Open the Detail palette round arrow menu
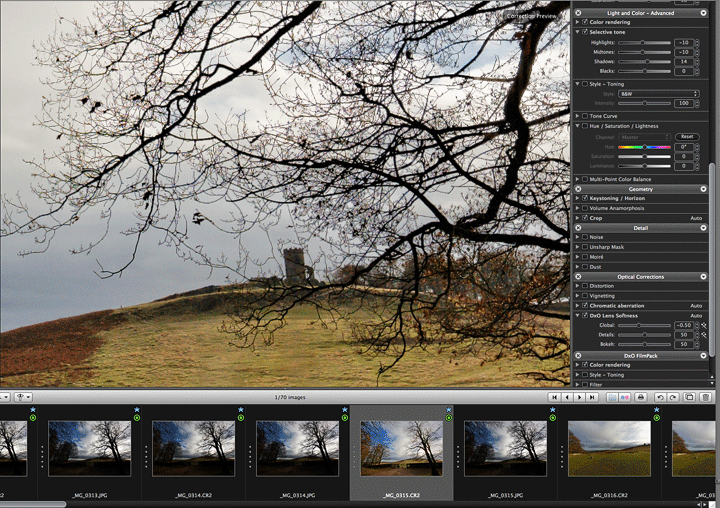The height and width of the screenshot is (508, 720). click(703, 228)
